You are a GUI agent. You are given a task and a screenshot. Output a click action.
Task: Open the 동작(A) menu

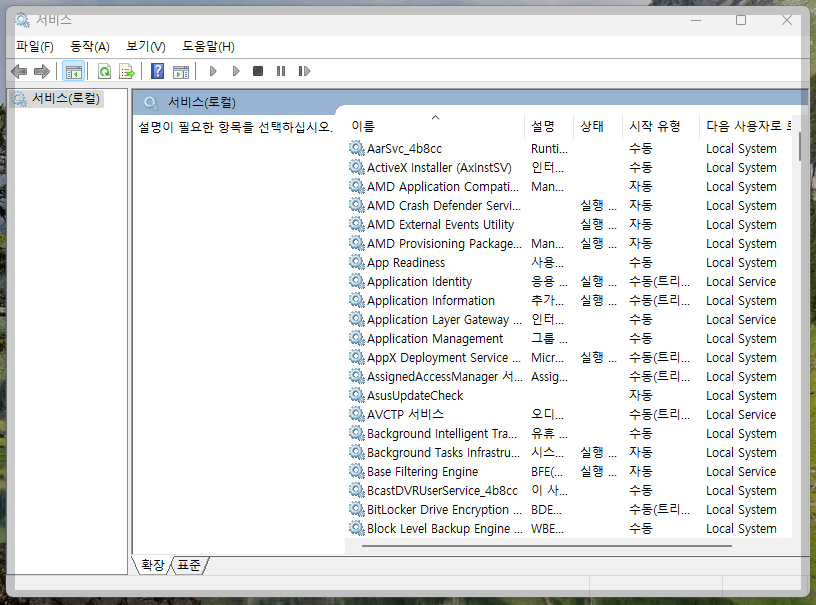tap(89, 45)
